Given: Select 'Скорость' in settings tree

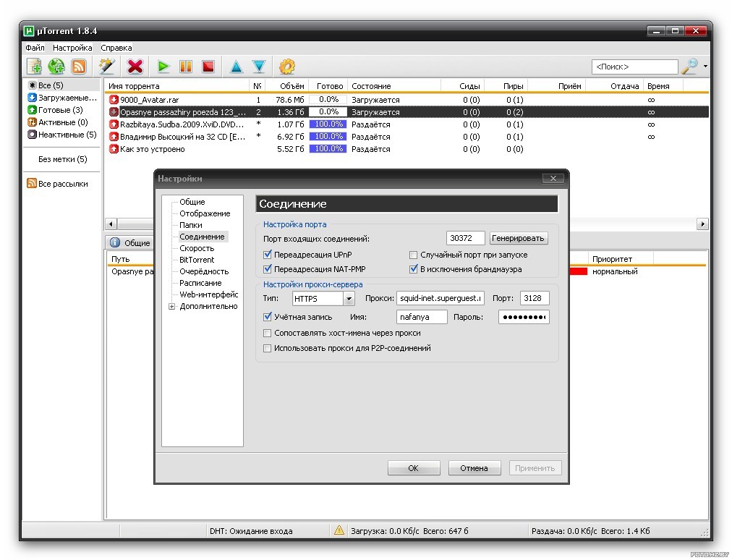Looking at the screenshot, I should pos(197,248).
